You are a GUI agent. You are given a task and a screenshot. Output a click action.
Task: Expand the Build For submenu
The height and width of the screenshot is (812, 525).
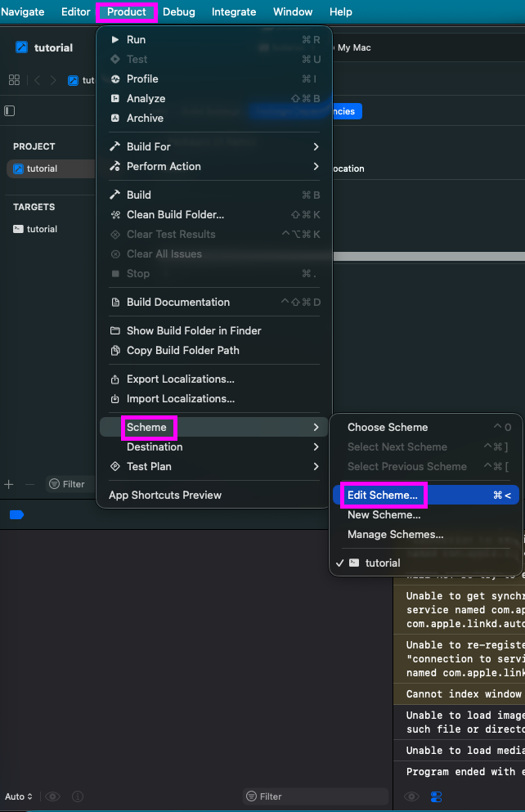pyautogui.click(x=214, y=147)
